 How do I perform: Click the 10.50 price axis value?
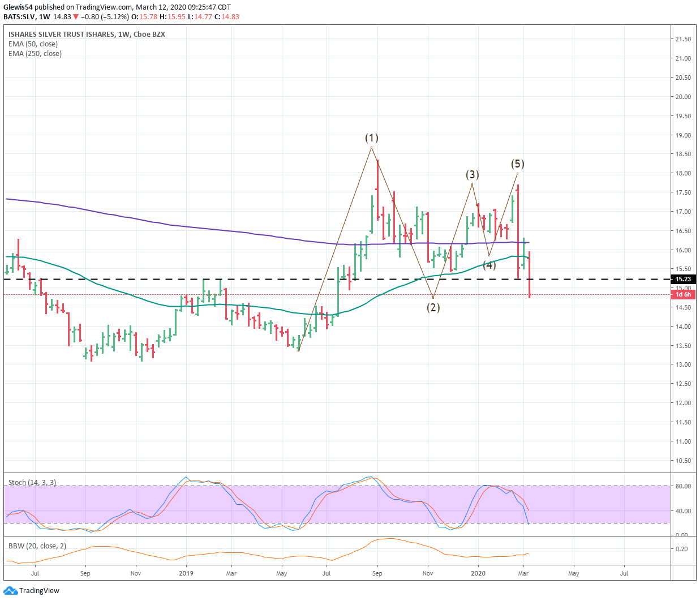(683, 461)
